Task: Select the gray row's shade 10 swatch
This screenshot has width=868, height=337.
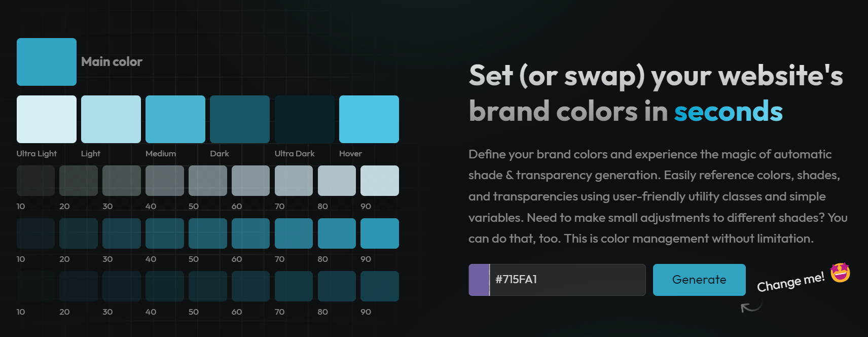Action: coord(35,181)
